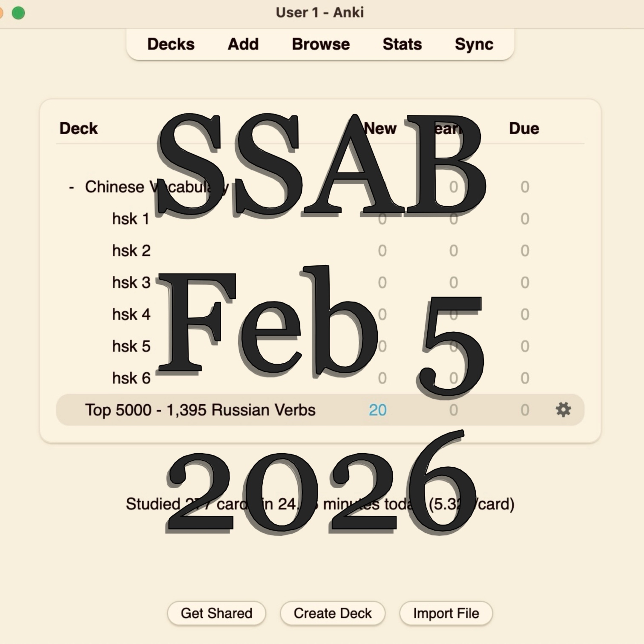644x644 pixels.
Task: Select the hsk 1 deck
Action: coord(131,219)
